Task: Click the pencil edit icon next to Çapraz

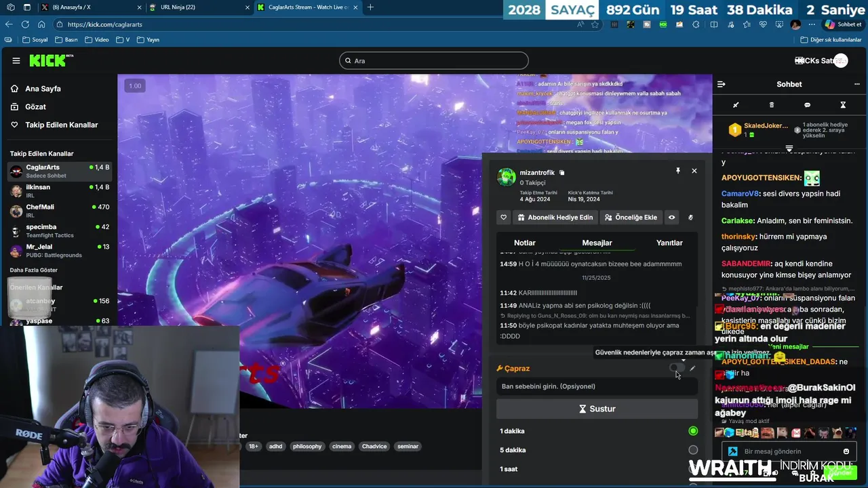Action: pos(692,368)
